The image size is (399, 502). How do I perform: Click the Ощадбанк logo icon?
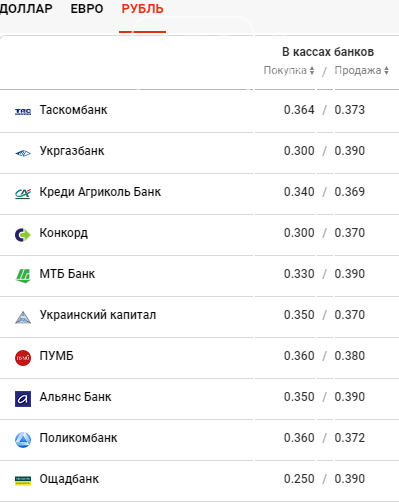(x=23, y=481)
